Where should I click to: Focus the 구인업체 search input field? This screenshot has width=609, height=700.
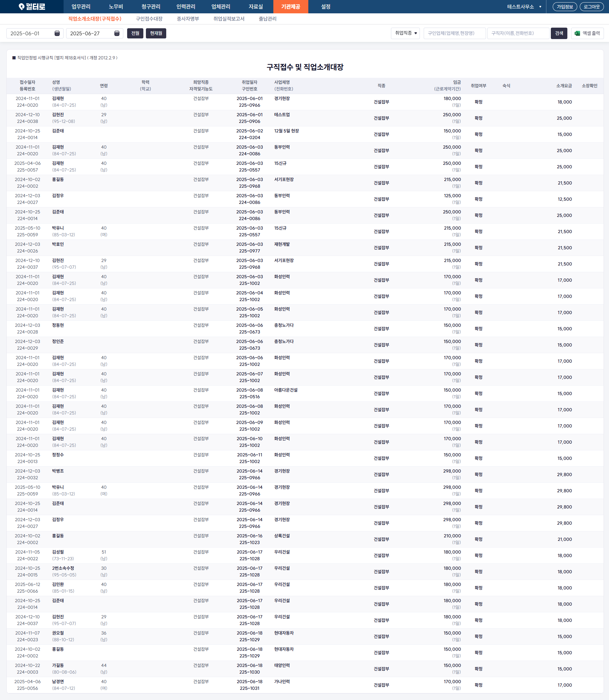pyautogui.click(x=454, y=33)
